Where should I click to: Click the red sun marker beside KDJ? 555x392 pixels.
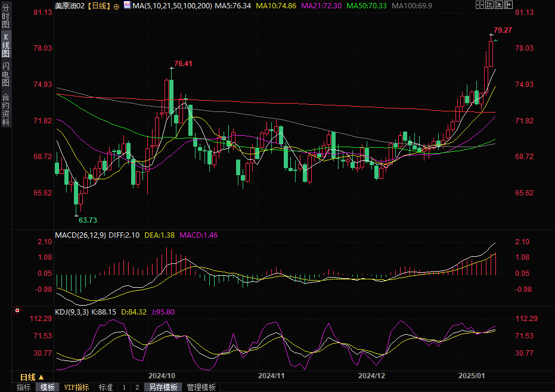point(17,310)
